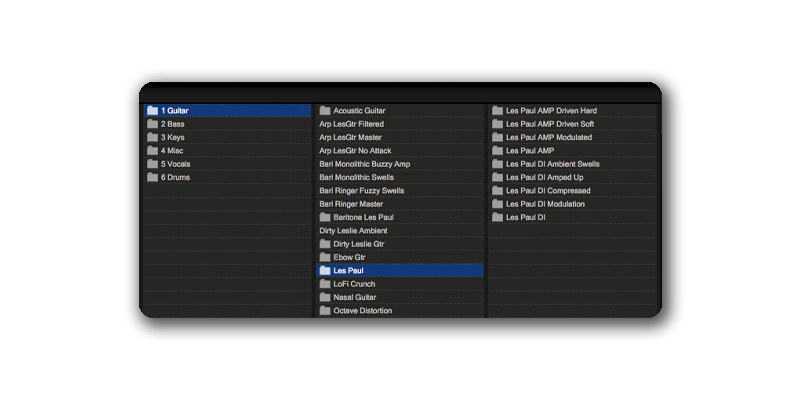800x400 pixels.
Task: Open the 6 Drums folder
Action: tap(175, 177)
